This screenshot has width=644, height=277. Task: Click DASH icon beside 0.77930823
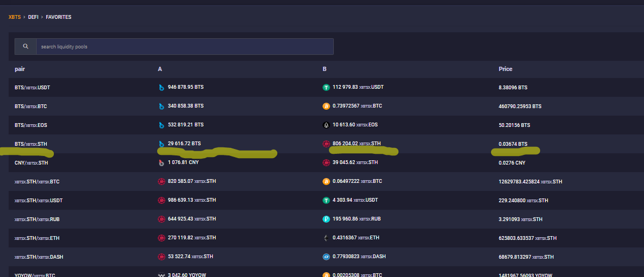pos(326,257)
